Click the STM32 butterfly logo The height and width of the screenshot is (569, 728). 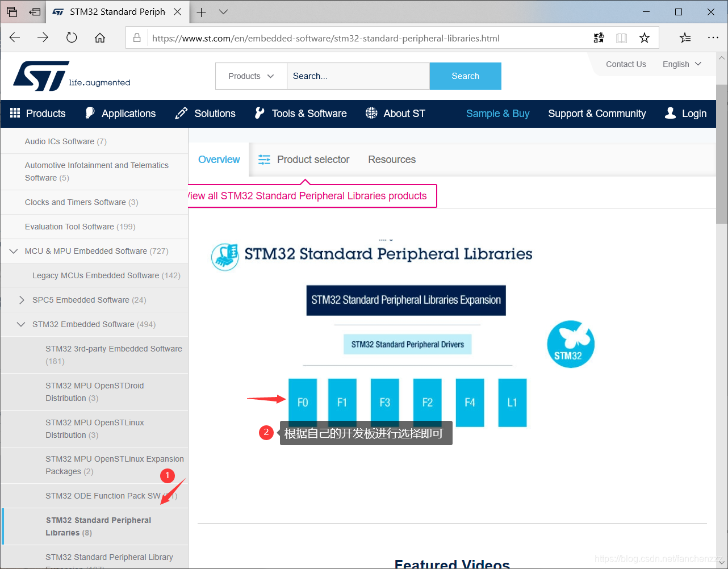(x=571, y=344)
